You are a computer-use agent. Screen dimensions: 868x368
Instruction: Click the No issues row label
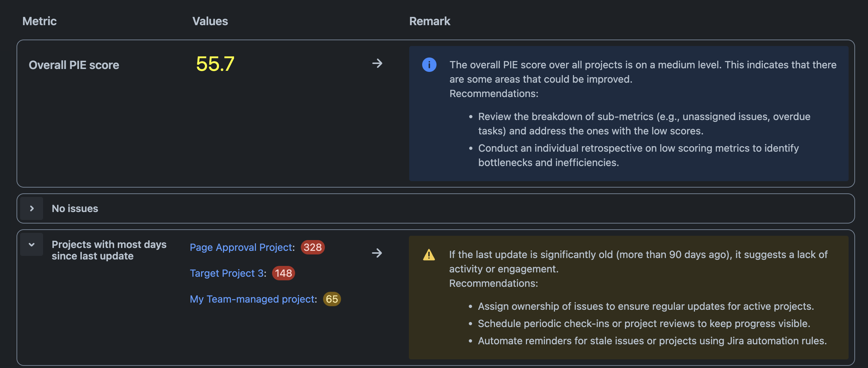click(x=75, y=208)
